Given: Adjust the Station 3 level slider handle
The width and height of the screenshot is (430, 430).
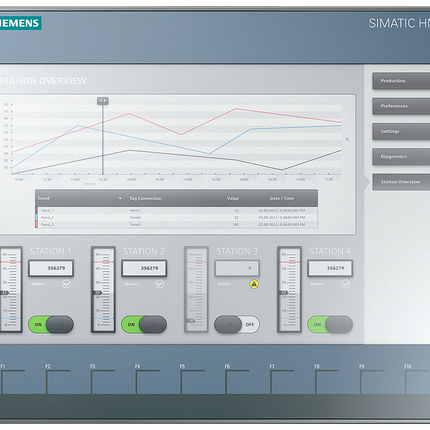Looking at the screenshot, I should coord(190,321).
